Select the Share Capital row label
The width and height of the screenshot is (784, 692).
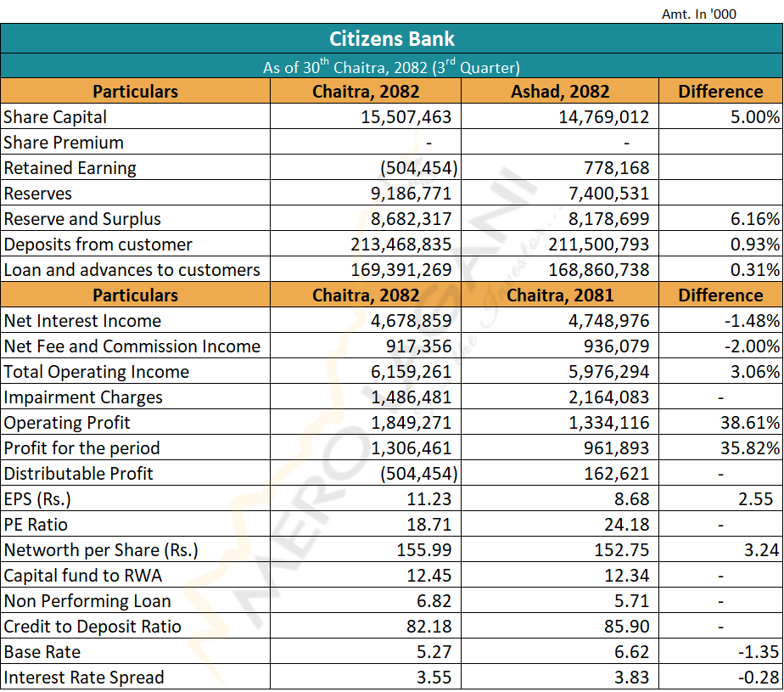[56, 117]
